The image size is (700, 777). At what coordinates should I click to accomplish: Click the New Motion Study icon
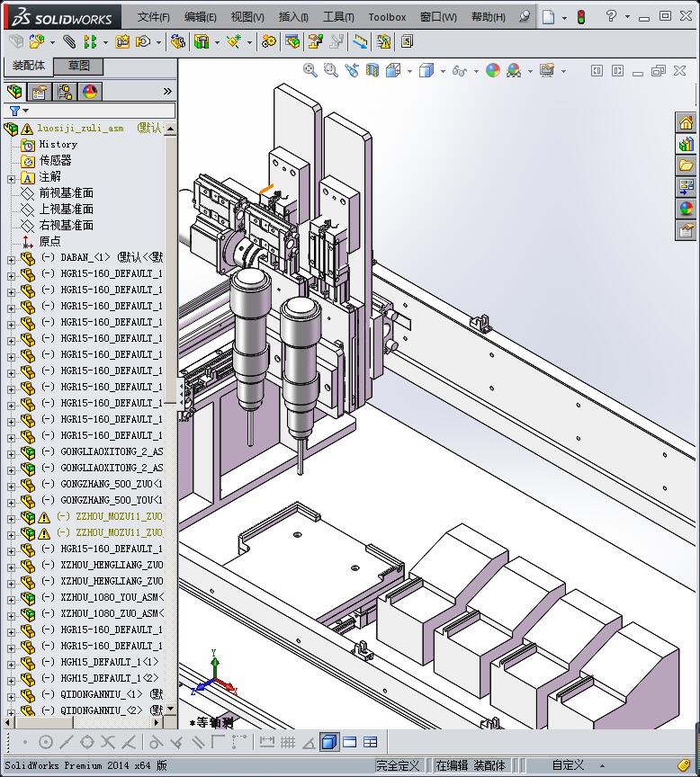pos(269,41)
